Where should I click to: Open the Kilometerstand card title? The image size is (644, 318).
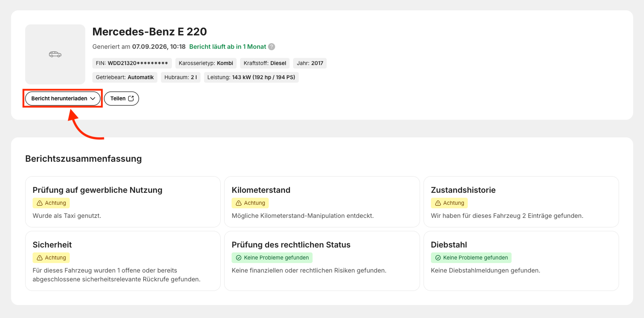[x=261, y=190]
